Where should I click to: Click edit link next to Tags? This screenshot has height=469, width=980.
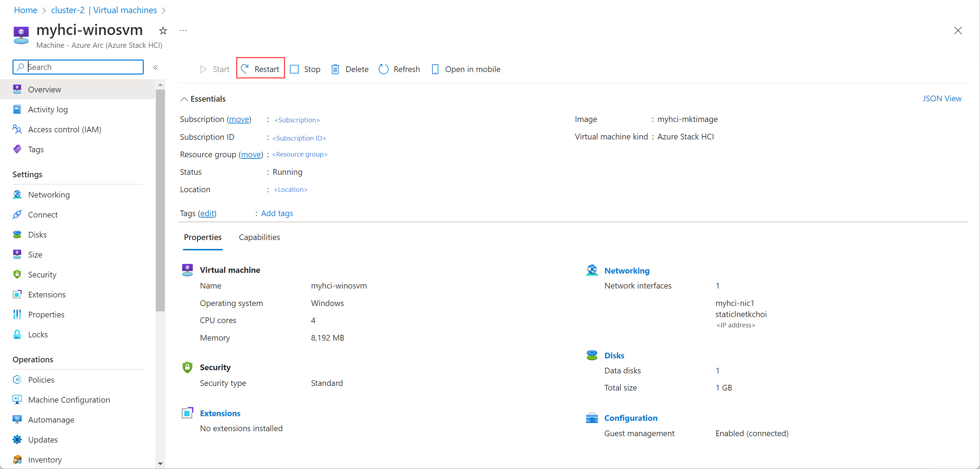pyautogui.click(x=207, y=213)
